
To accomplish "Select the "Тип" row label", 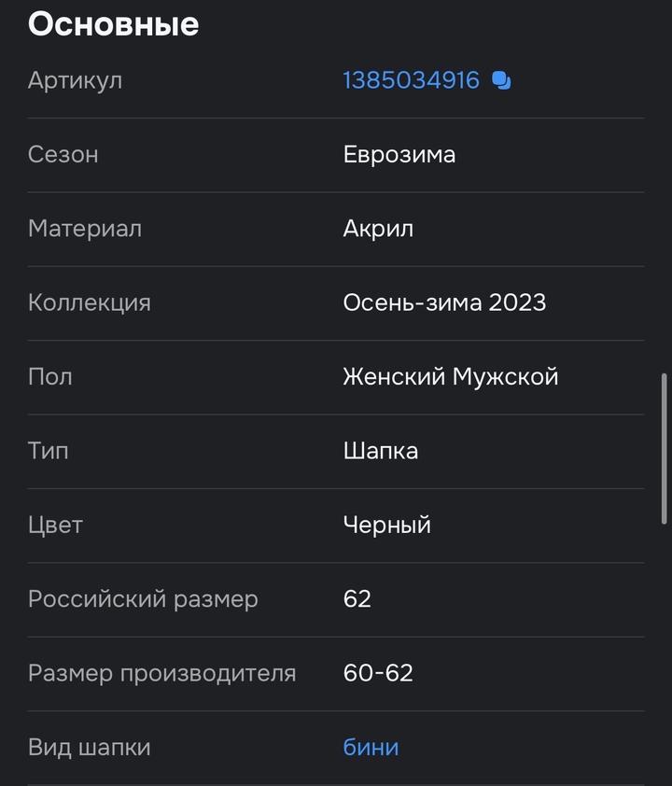I will tap(48, 451).
